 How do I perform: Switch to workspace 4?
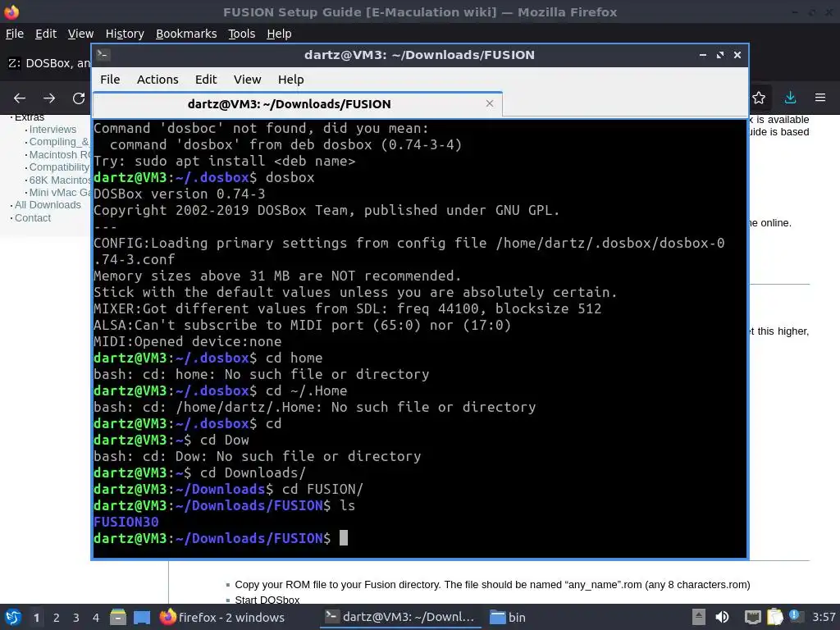[95, 618]
